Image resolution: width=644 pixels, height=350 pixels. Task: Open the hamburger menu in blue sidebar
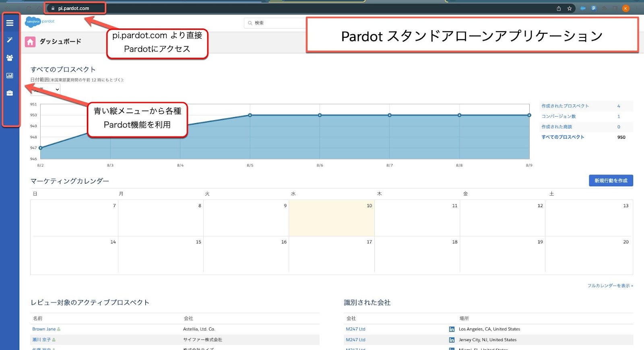10,23
